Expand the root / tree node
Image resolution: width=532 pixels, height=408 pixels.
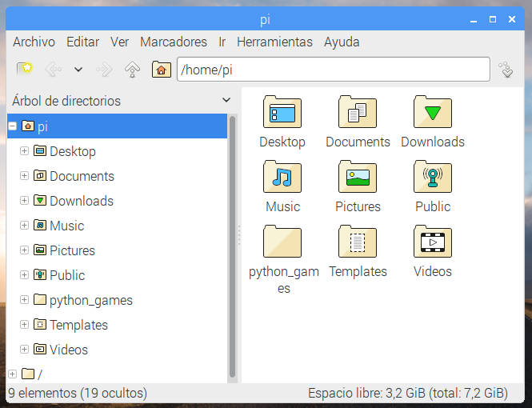(x=13, y=374)
